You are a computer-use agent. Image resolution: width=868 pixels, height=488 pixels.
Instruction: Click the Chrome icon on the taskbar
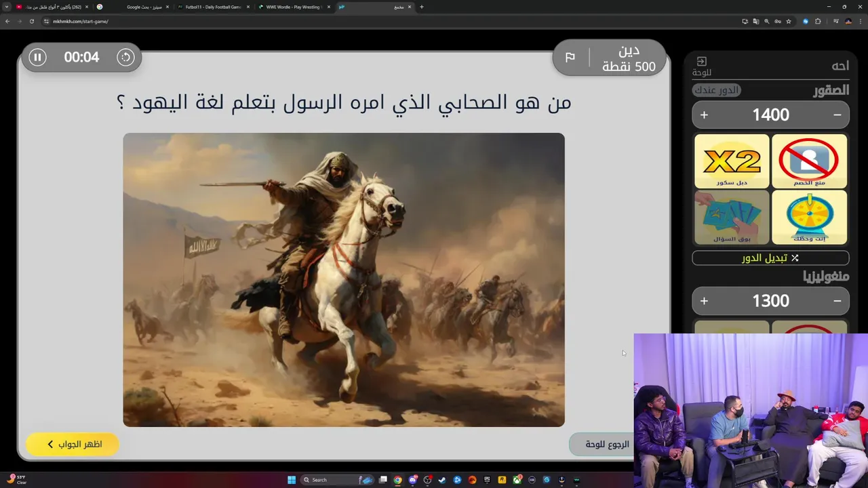point(397,480)
